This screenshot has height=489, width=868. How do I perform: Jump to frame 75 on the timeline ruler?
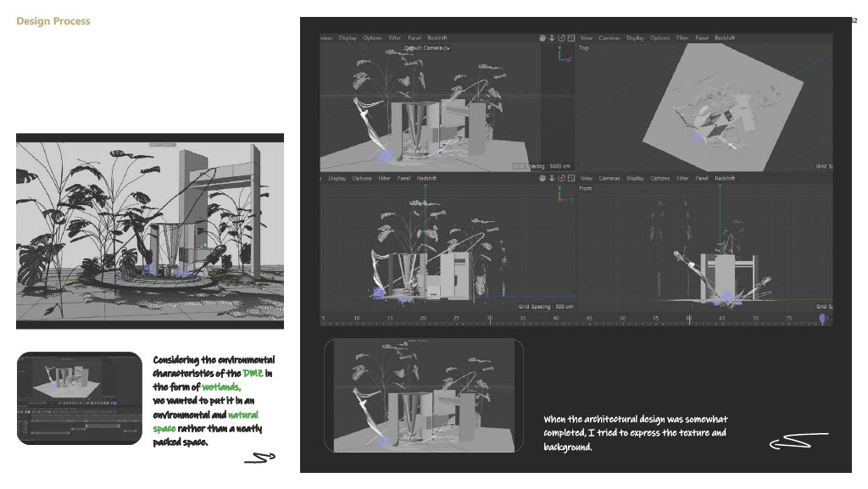(789, 318)
